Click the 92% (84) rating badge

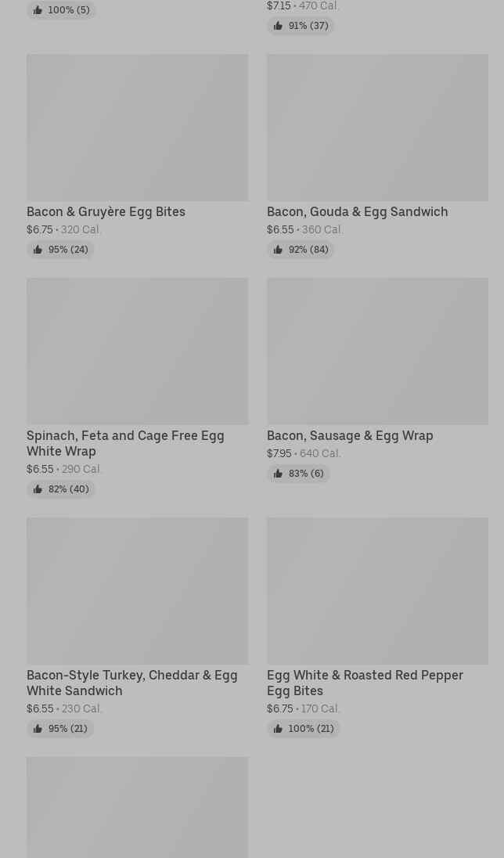[x=301, y=250]
